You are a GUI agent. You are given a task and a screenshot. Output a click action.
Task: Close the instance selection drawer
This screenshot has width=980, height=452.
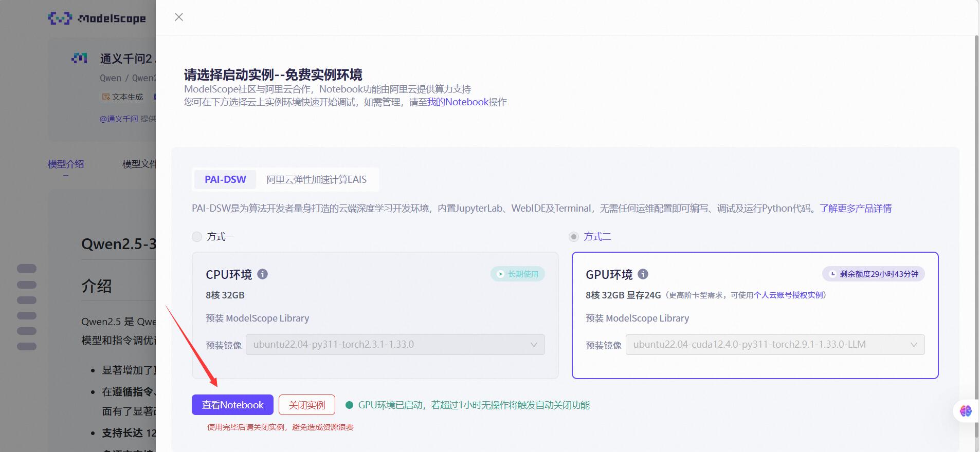pyautogui.click(x=179, y=17)
